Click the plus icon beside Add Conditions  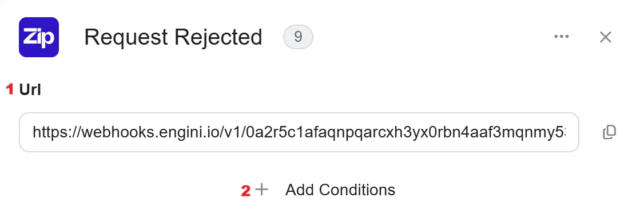[x=261, y=190]
